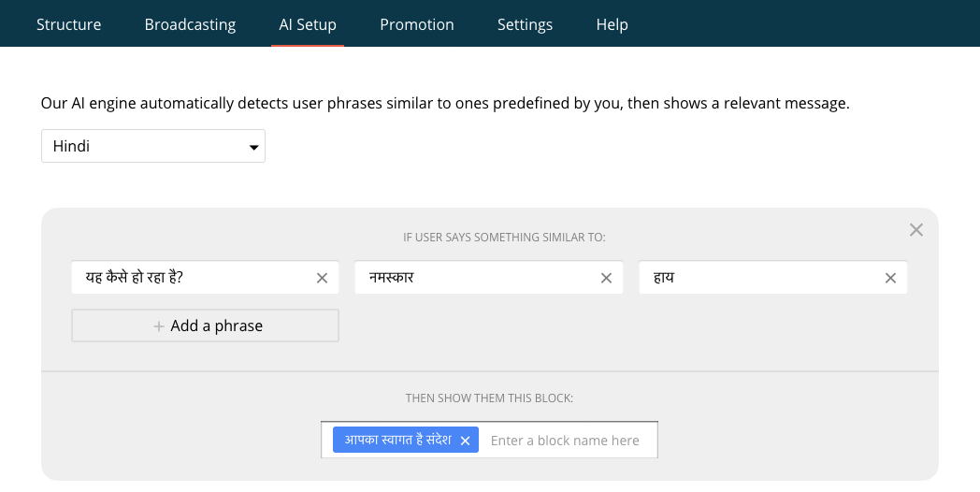The width and height of the screenshot is (980, 492).
Task: Click the language dropdown arrow
Action: coord(252,148)
